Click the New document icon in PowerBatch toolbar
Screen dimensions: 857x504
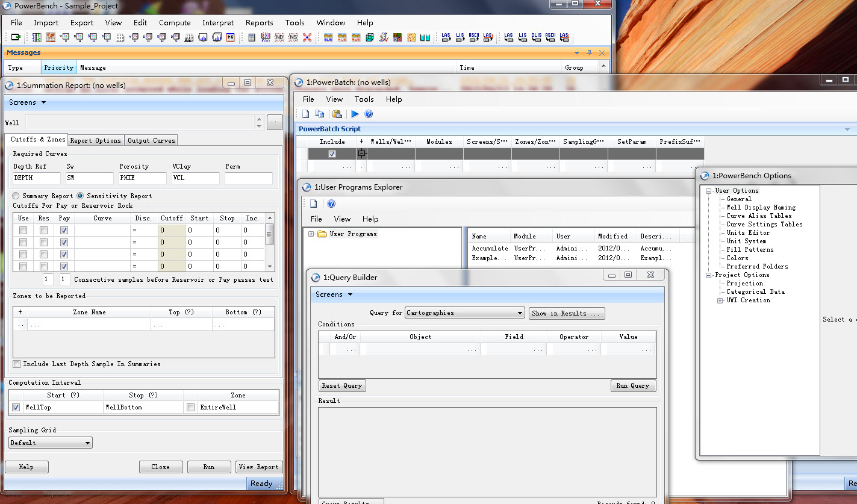click(306, 114)
